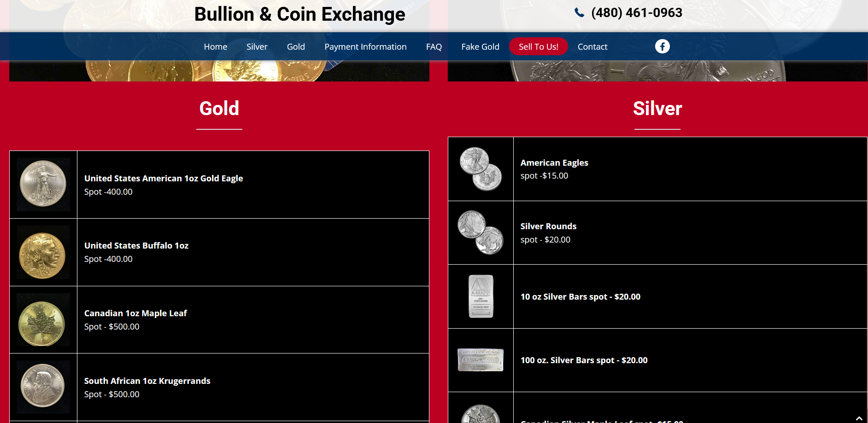Click the Silver section heading

[x=657, y=109]
